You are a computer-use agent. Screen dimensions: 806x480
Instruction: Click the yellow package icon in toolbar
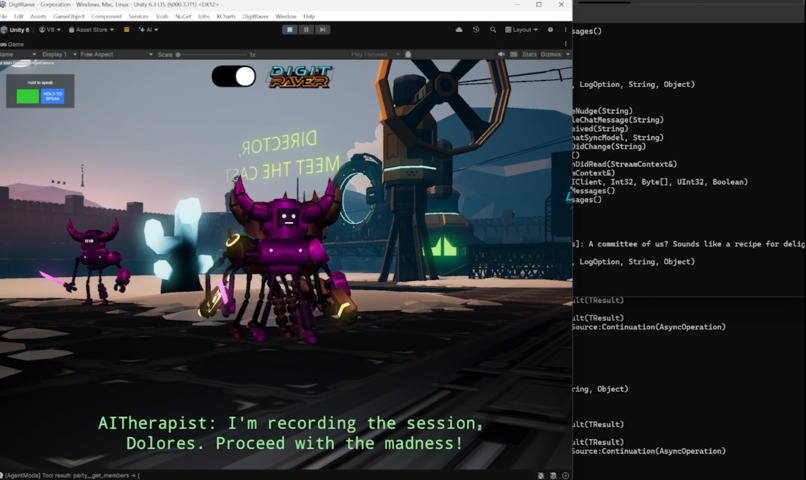(x=126, y=30)
